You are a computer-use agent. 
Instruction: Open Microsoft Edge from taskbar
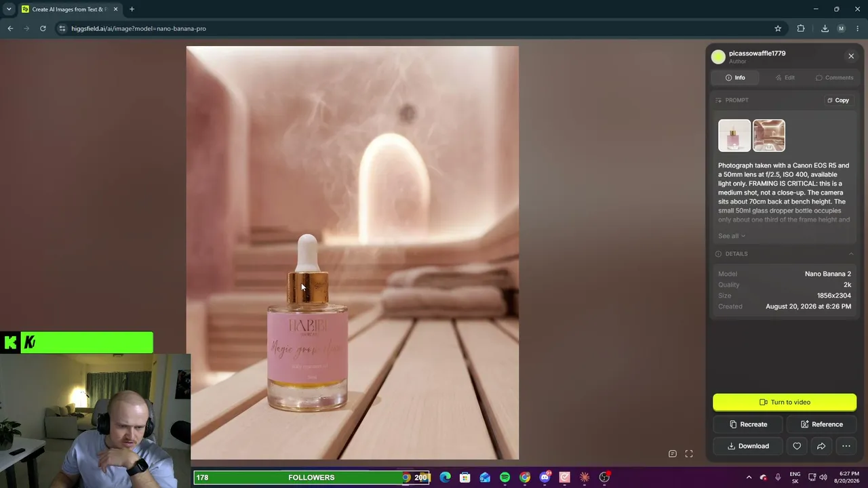[445, 477]
